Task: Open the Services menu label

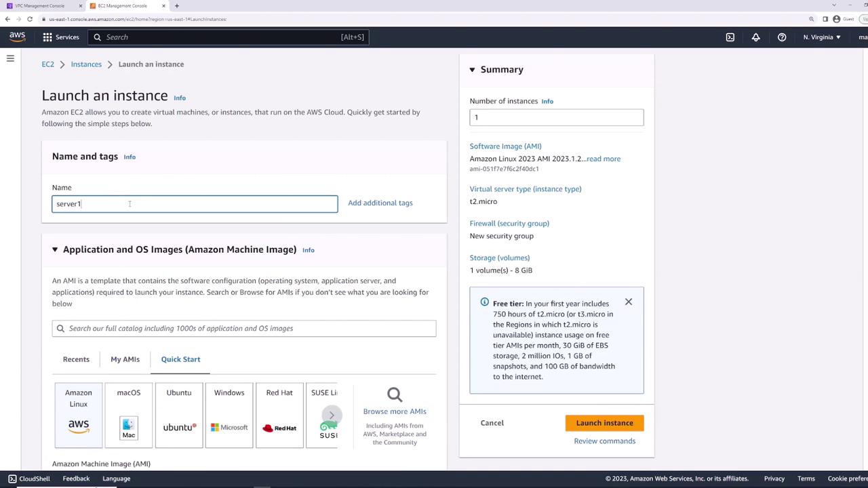Action: tap(67, 37)
